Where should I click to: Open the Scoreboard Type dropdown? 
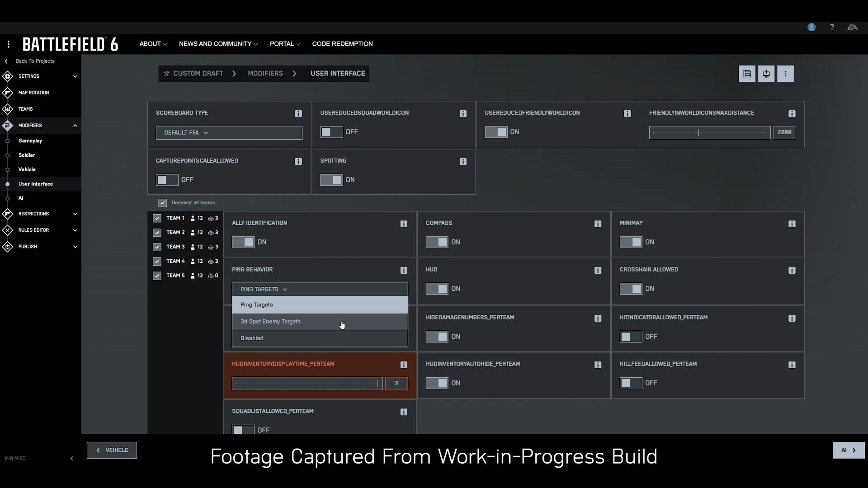coord(229,132)
